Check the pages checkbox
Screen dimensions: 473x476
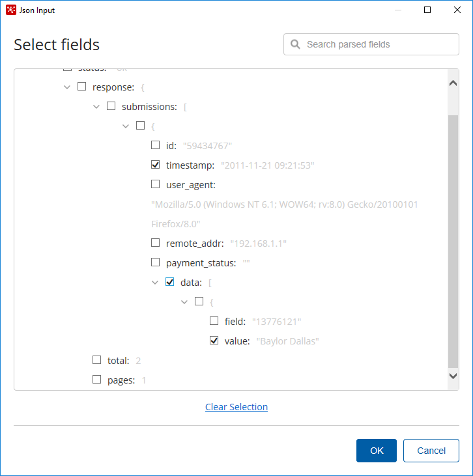tap(96, 379)
